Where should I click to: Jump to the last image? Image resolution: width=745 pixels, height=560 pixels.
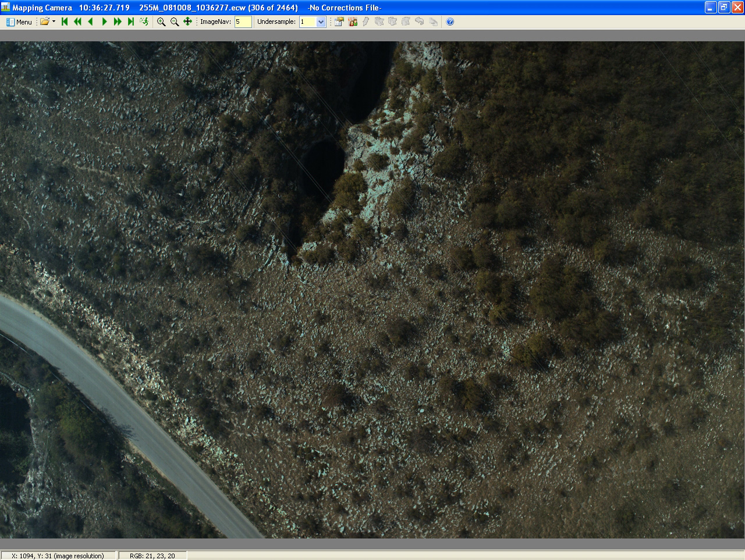pos(130,22)
